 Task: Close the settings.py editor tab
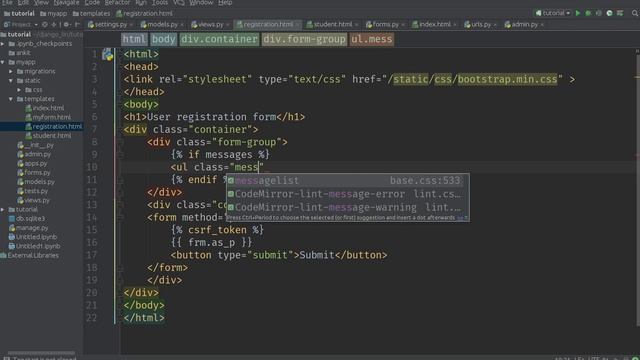(131, 25)
